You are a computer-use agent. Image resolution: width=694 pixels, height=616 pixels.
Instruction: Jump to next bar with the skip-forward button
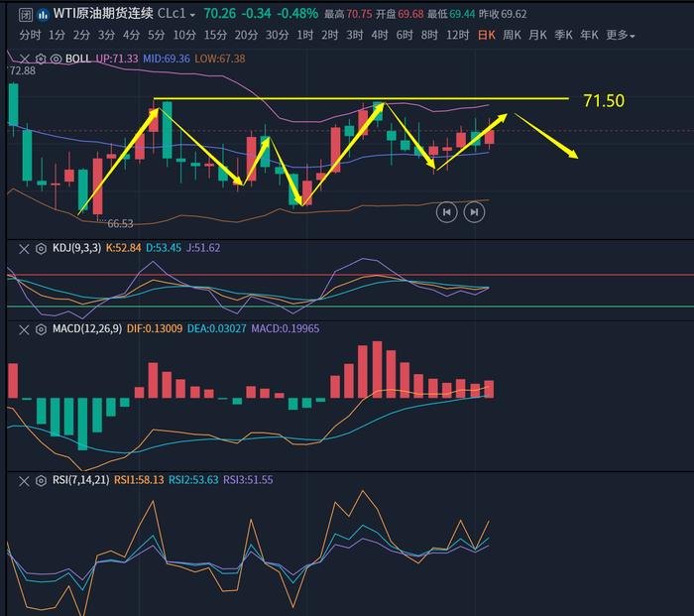474,211
